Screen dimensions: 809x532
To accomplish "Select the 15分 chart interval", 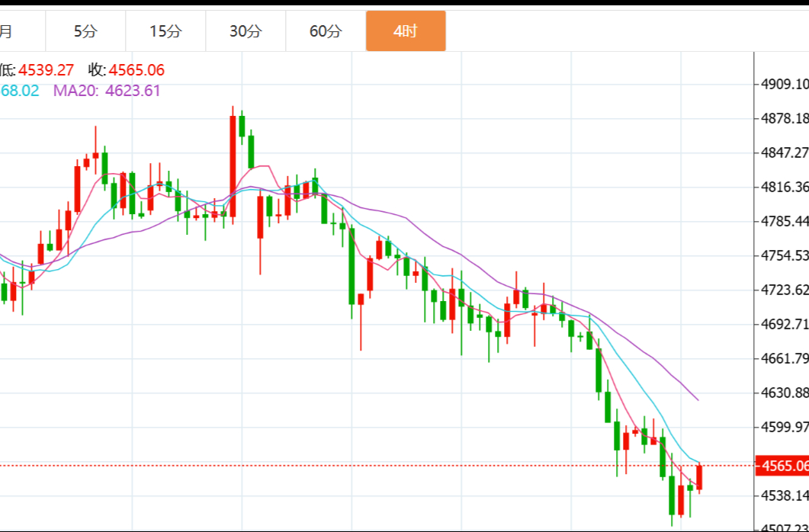I will tap(165, 31).
